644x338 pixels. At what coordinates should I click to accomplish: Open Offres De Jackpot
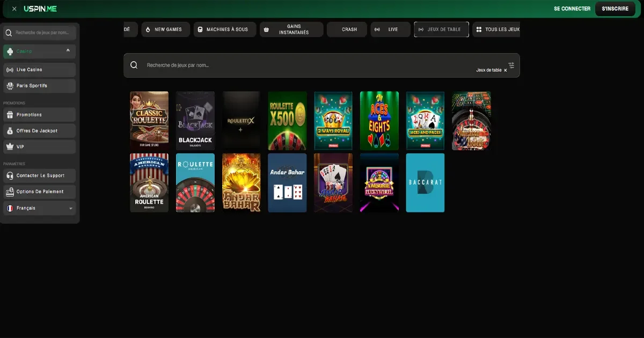(x=40, y=131)
